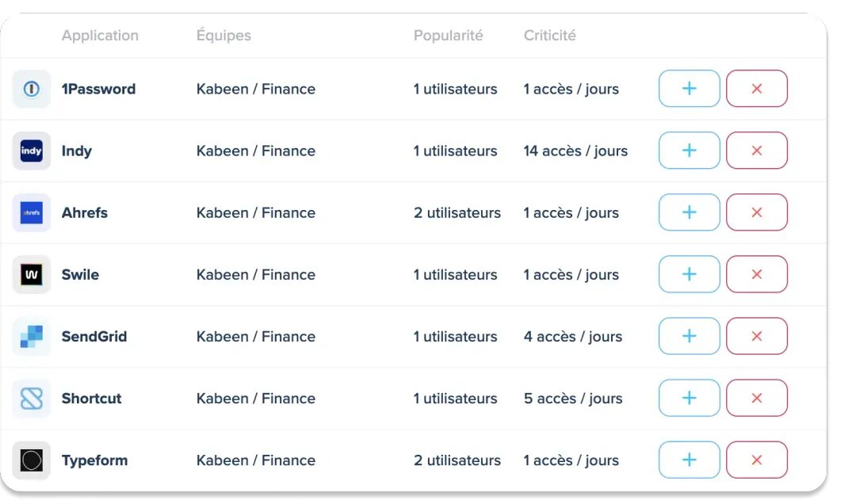
Task: Add Ahrefs using its plus button
Action: (689, 212)
